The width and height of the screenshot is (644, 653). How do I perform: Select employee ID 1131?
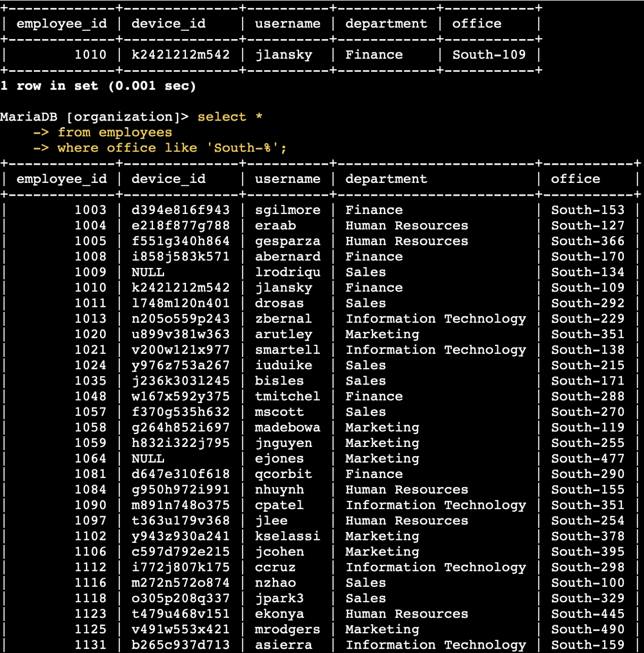coord(90,645)
